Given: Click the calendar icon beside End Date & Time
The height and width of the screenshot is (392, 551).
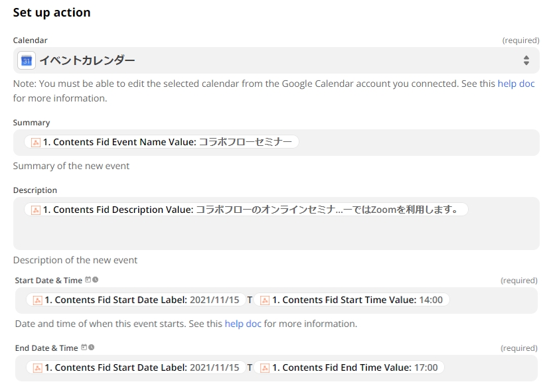Looking at the screenshot, I should click(x=84, y=348).
